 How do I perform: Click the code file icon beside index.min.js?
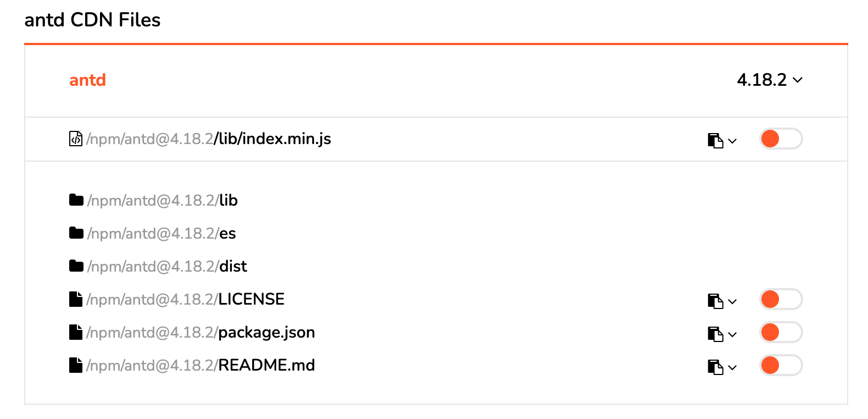[76, 139]
